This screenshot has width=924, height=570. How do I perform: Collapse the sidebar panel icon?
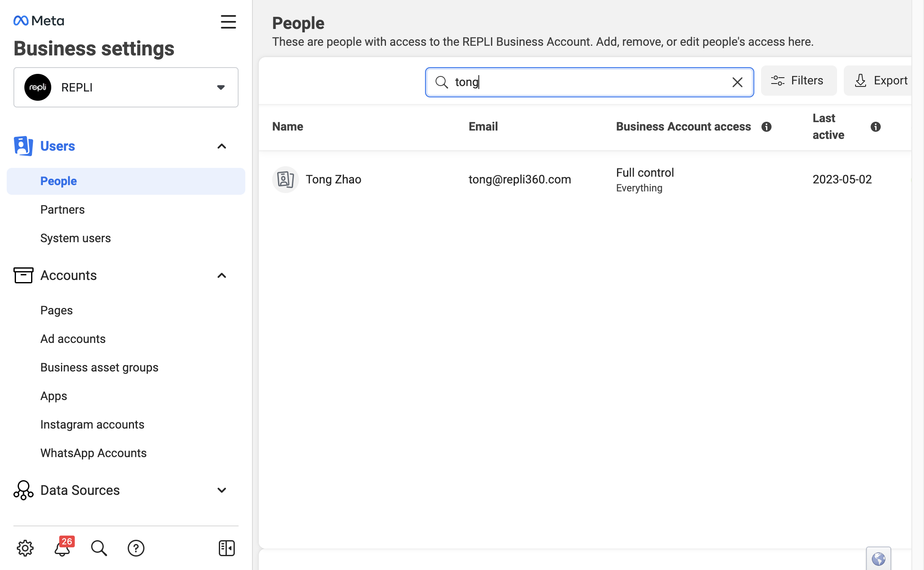pyautogui.click(x=227, y=548)
